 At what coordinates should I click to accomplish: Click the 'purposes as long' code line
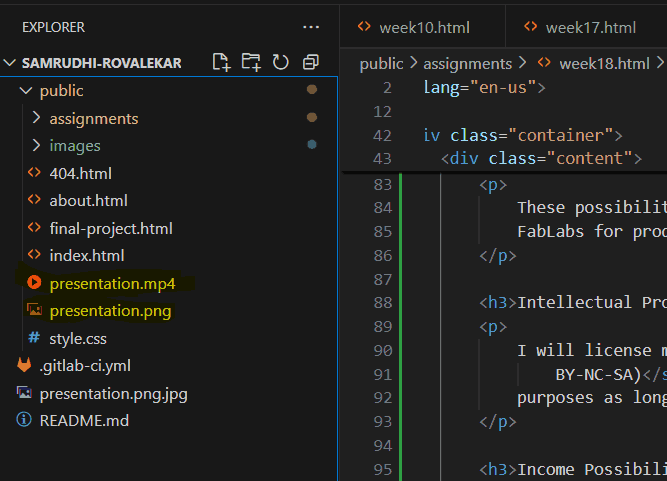coord(592,398)
